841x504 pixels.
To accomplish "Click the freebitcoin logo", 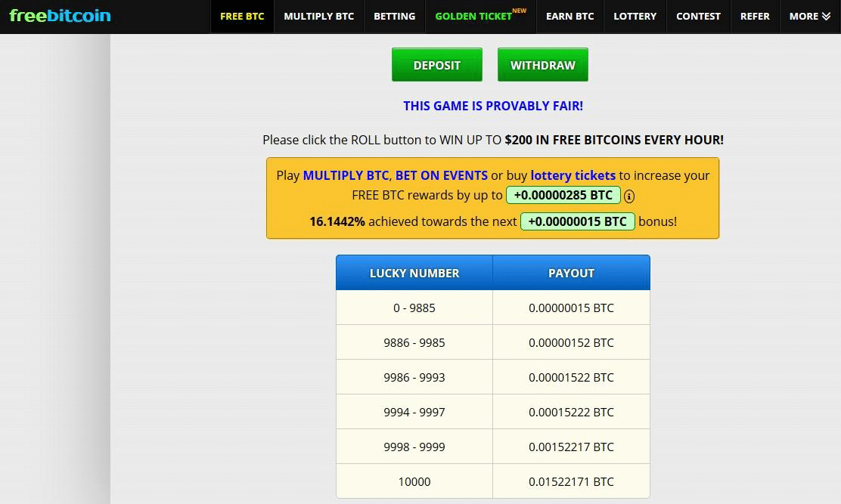I will (x=60, y=16).
